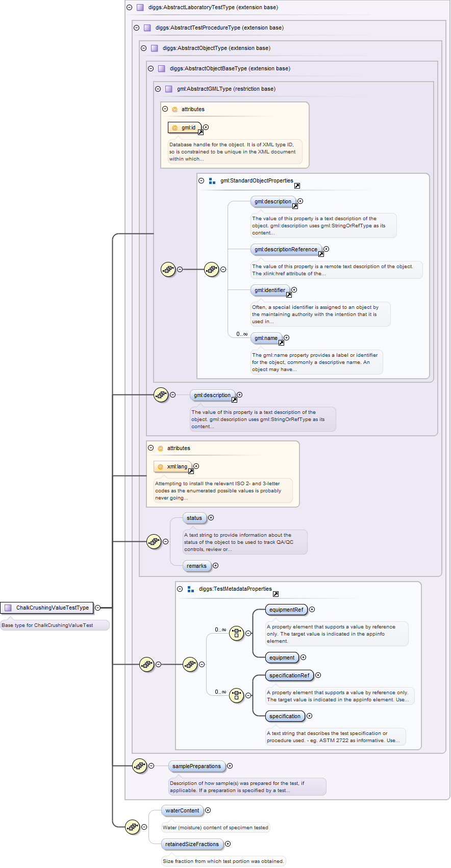Viewport: 451px width, 868px height.
Task: Click the gml:name element box
Action: point(266,338)
